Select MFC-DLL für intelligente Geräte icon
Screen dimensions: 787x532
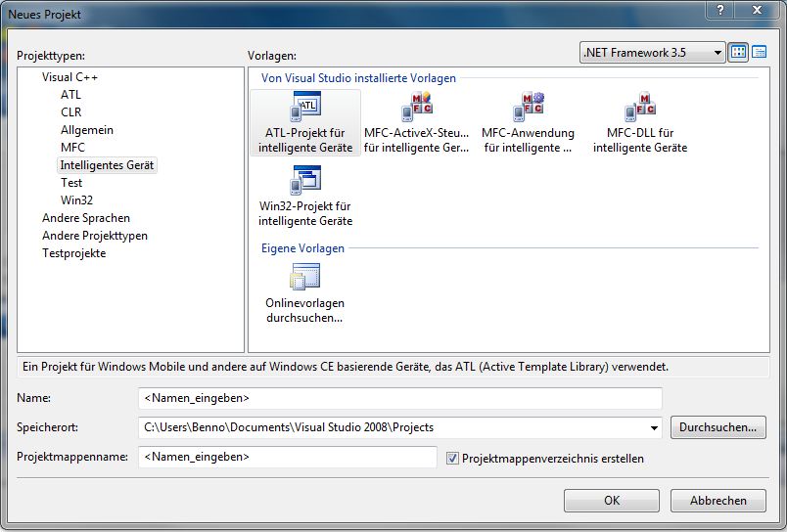coord(640,107)
